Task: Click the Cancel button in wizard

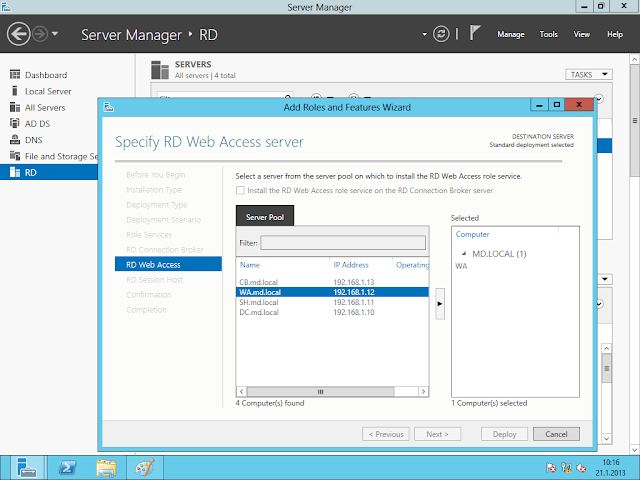Action: point(556,434)
